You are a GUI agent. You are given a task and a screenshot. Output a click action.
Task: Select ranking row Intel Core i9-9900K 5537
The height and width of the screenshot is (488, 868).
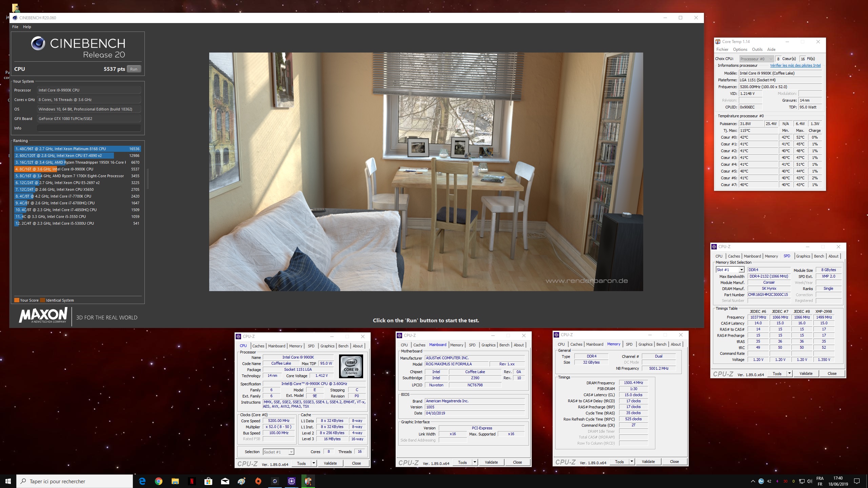click(77, 169)
